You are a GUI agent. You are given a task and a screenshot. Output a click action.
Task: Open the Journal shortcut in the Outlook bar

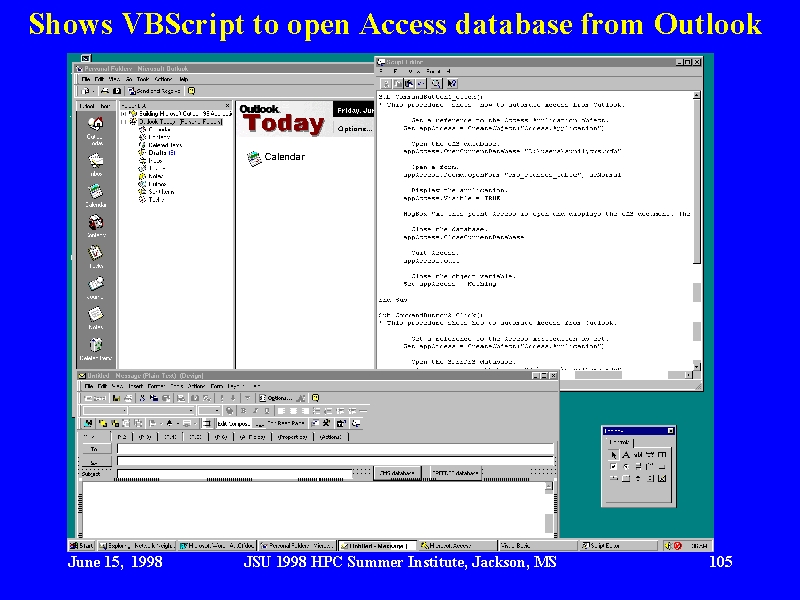tap(95, 287)
